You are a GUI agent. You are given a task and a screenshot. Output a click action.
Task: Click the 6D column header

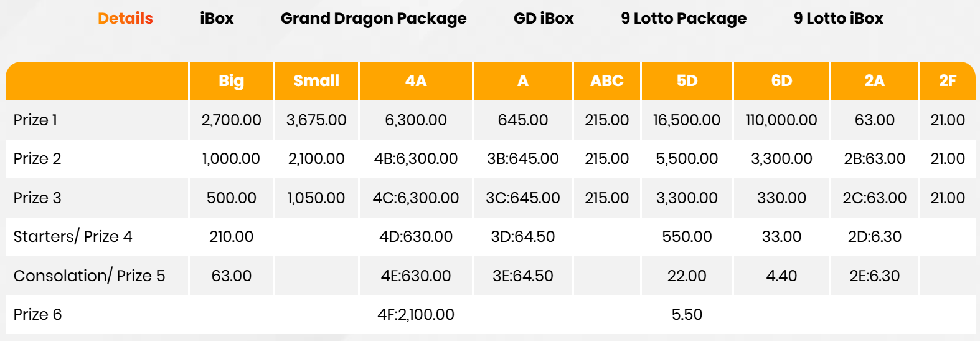point(781,81)
